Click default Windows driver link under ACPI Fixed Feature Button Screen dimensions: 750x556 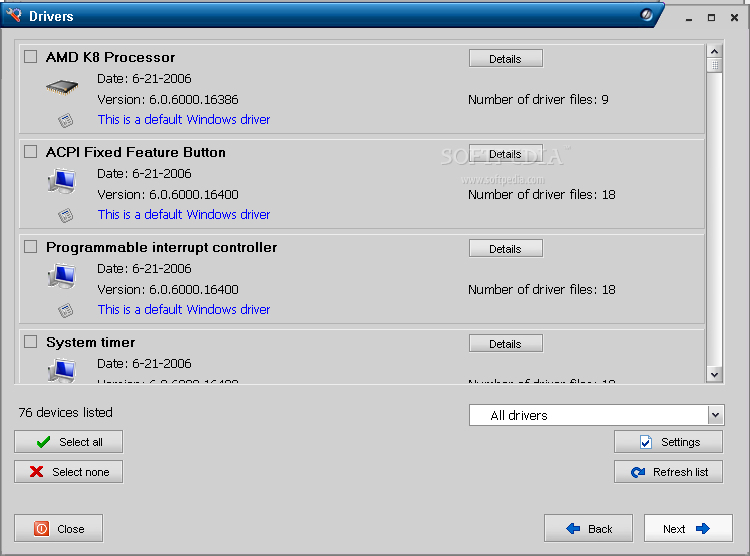tap(184, 214)
